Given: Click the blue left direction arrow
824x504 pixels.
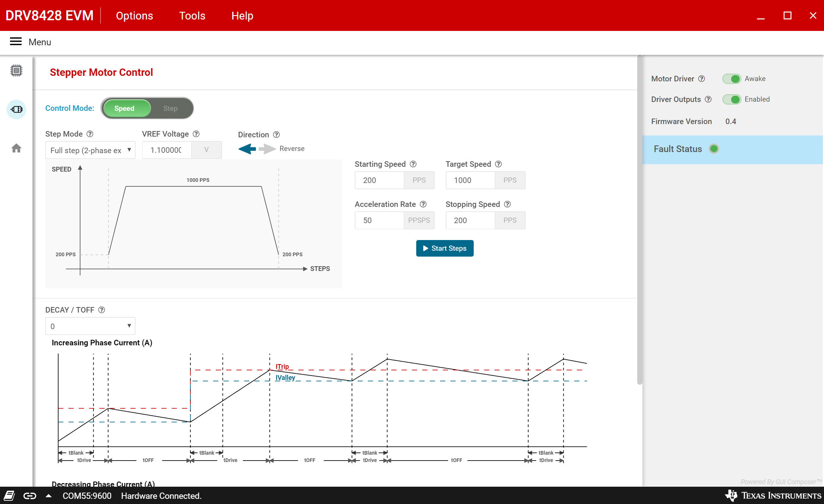Looking at the screenshot, I should [247, 149].
